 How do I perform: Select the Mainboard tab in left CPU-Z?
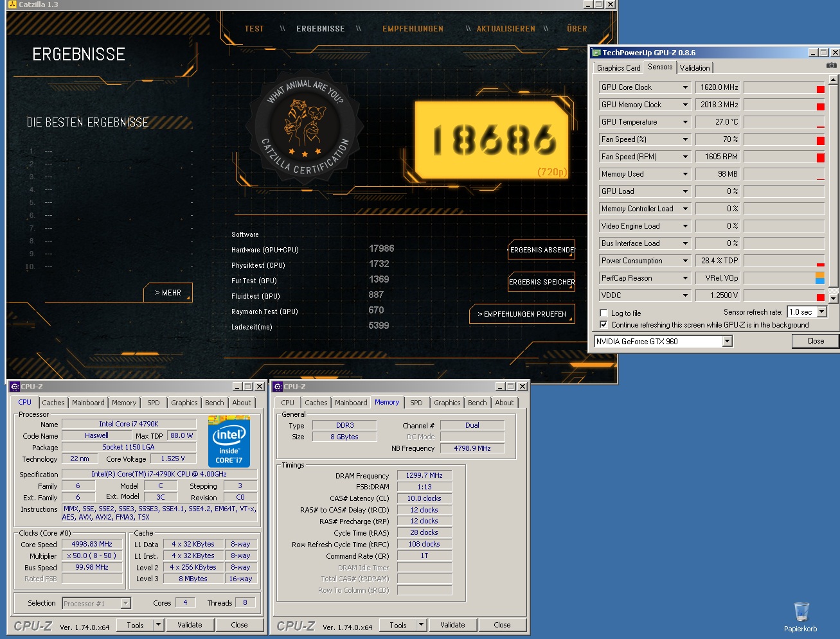(x=88, y=403)
